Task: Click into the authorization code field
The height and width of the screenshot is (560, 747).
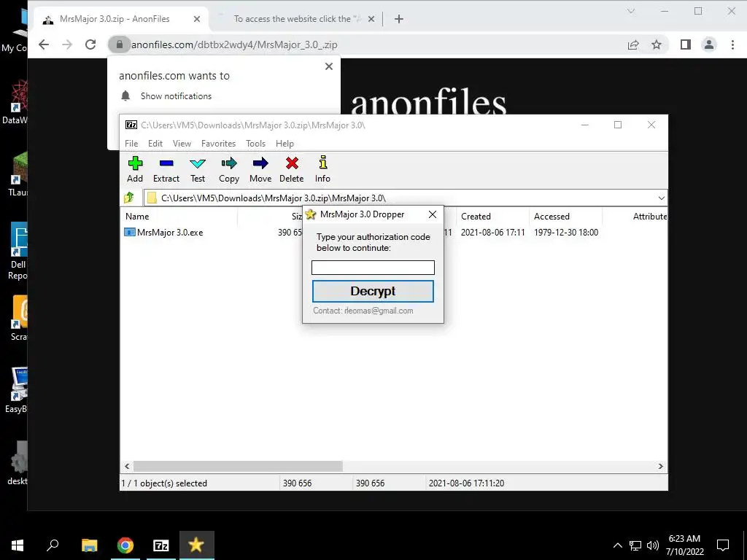Action: pyautogui.click(x=373, y=268)
